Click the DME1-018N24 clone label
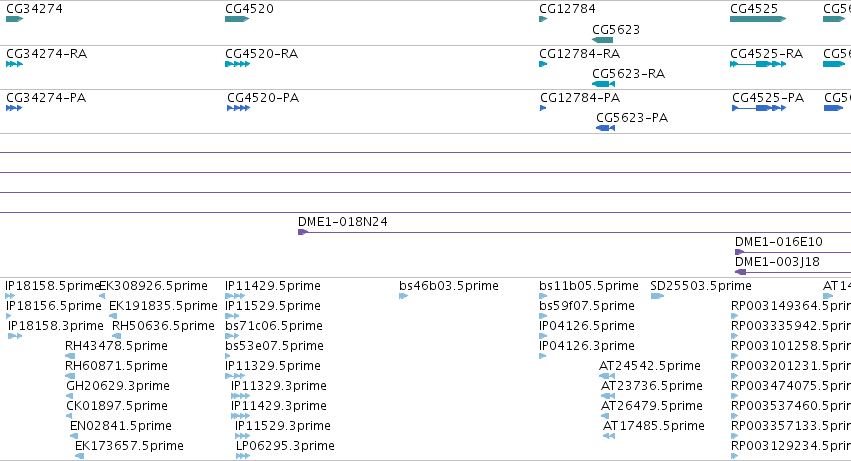Viewport: 851px width, 461px height. (x=343, y=222)
